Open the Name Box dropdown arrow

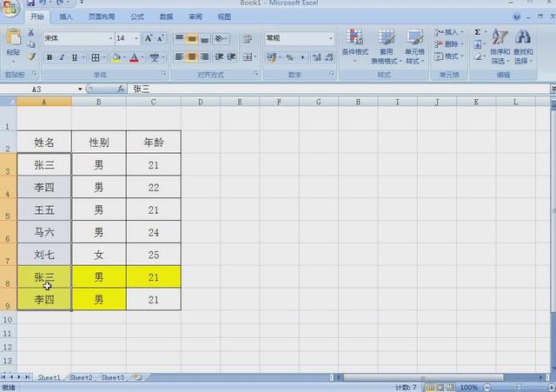80,89
